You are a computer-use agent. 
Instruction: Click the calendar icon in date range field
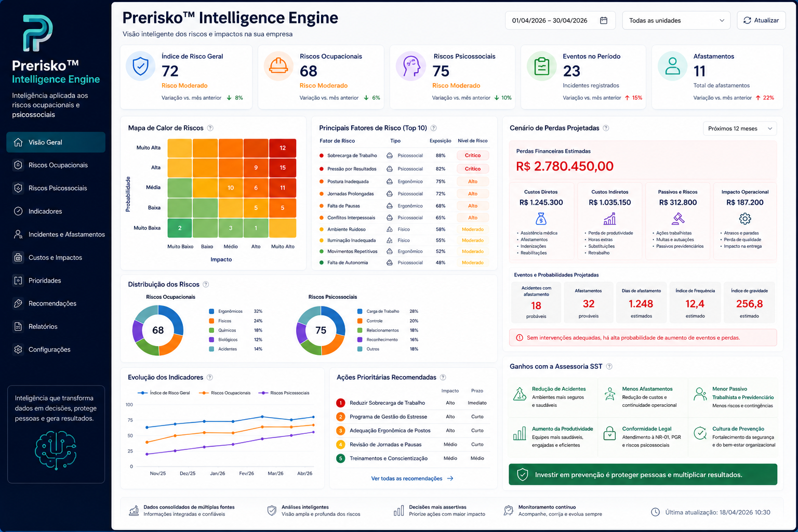point(604,20)
